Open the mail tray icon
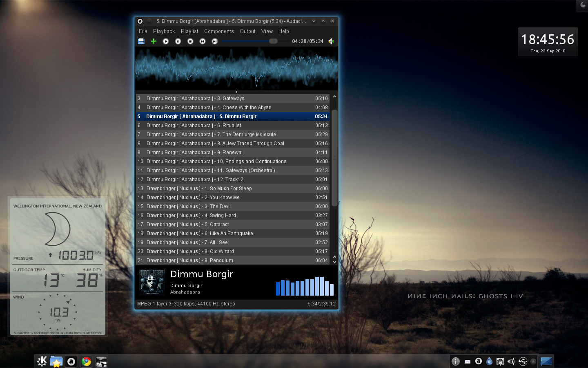The height and width of the screenshot is (368, 588). [x=468, y=361]
